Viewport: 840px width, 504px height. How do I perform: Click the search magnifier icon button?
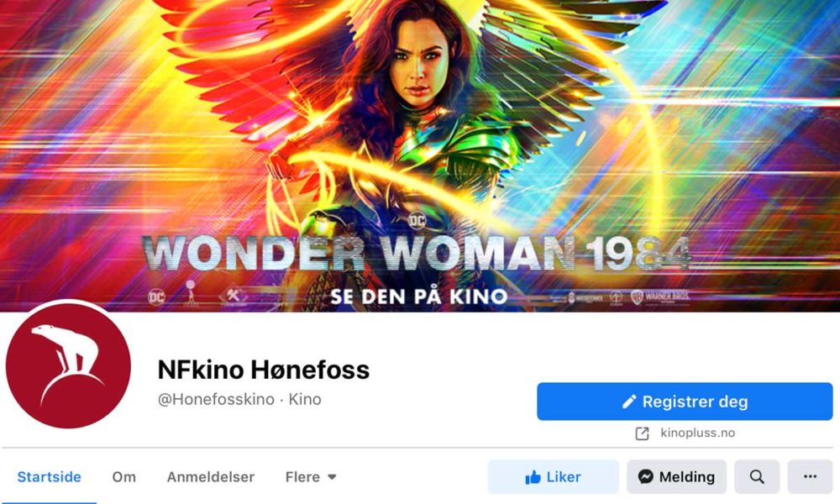[x=757, y=476]
